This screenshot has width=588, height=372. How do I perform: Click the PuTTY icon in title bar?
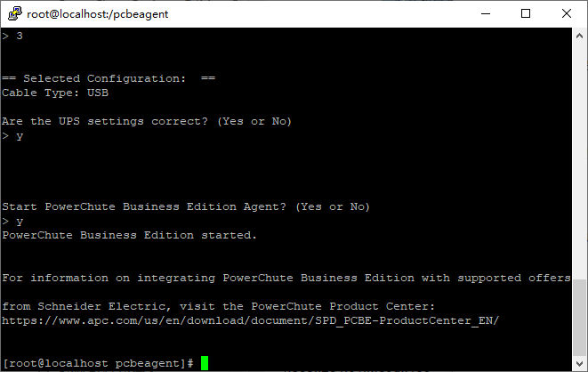tap(13, 13)
